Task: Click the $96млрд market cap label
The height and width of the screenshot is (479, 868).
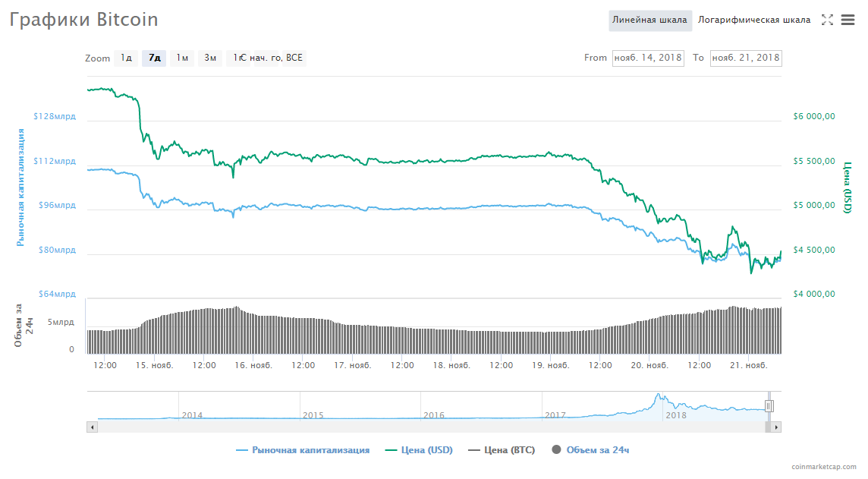Action: pos(57,205)
